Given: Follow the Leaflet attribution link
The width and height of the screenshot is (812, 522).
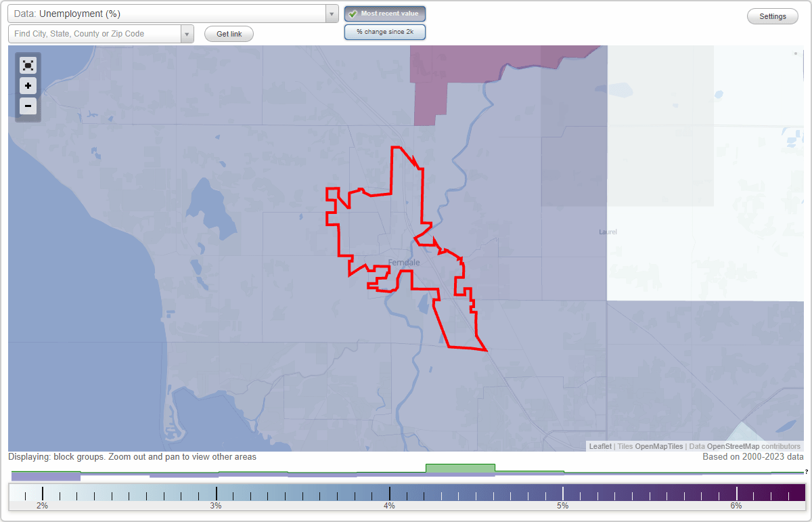Looking at the screenshot, I should tap(600, 446).
